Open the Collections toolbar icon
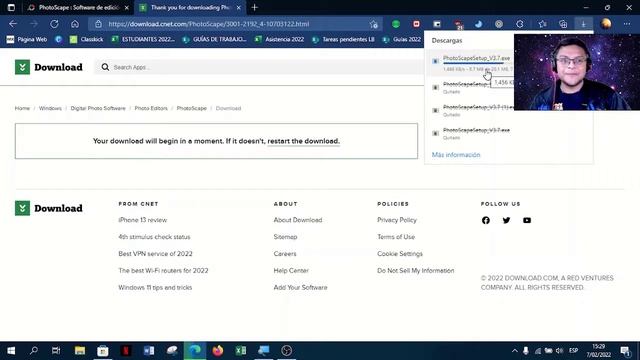 point(563,24)
